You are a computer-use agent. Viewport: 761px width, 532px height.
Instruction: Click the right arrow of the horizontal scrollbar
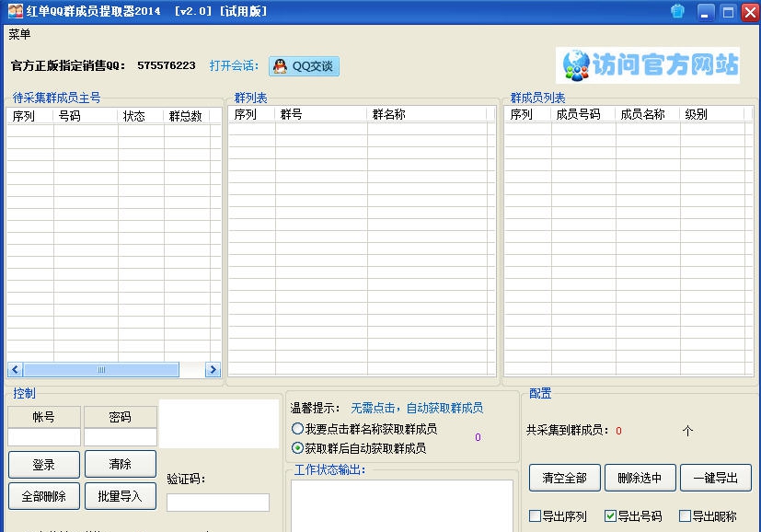(213, 369)
